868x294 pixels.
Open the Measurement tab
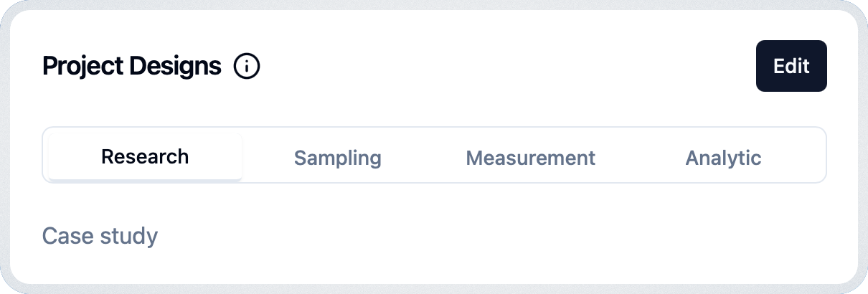pyautogui.click(x=531, y=158)
